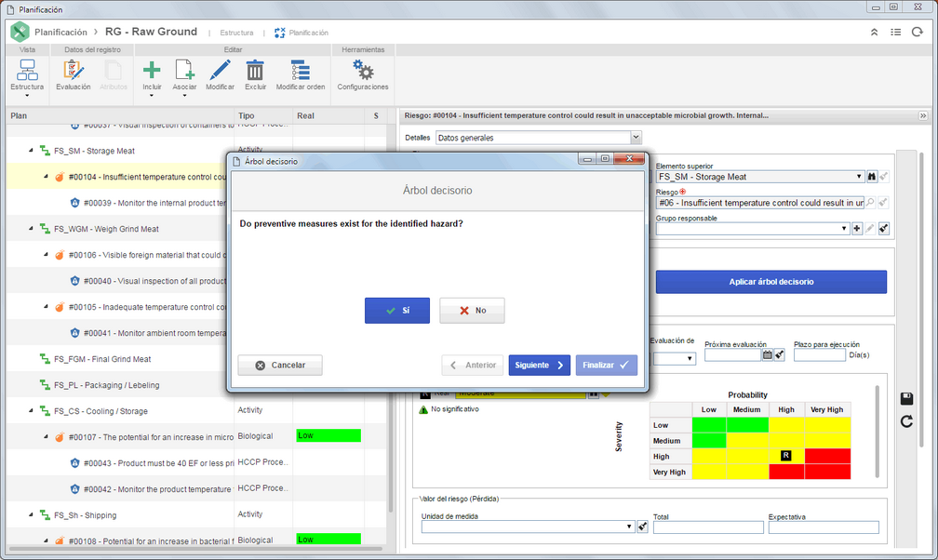Click the Real column header

click(328, 115)
